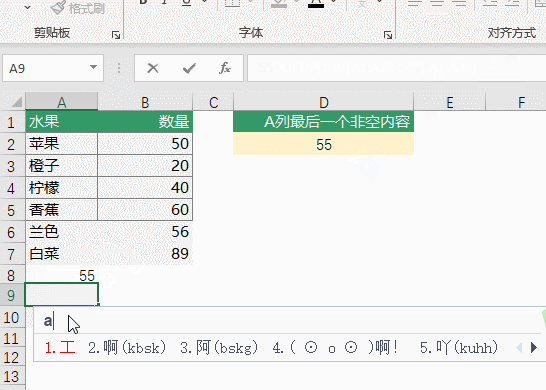Choose IME emoticon candidate 4 (⊙o⊙)啊!
546x390 pixels.
[336, 348]
